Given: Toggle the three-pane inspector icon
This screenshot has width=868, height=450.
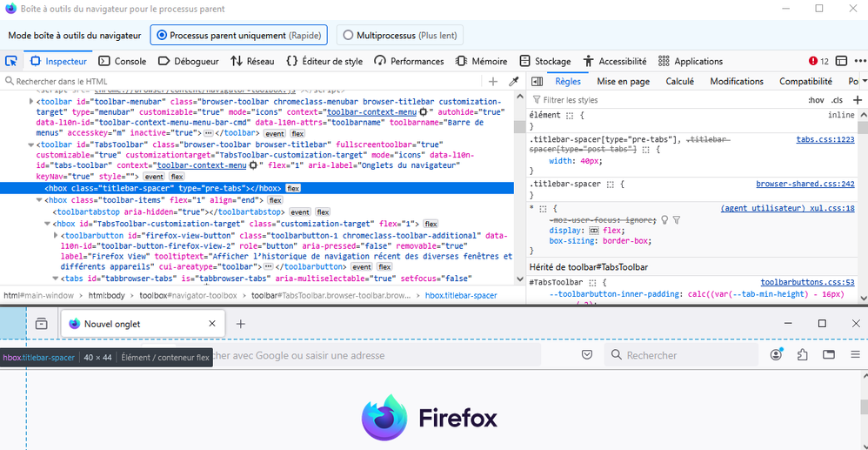Looking at the screenshot, I should (x=537, y=82).
